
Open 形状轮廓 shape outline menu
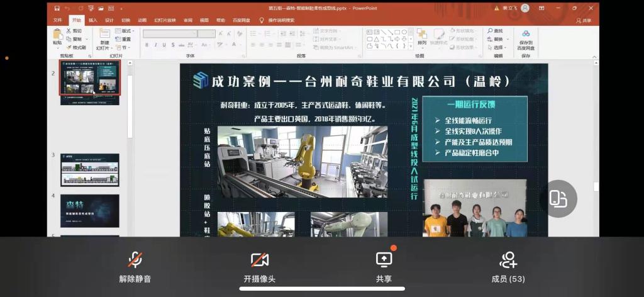click(464, 39)
